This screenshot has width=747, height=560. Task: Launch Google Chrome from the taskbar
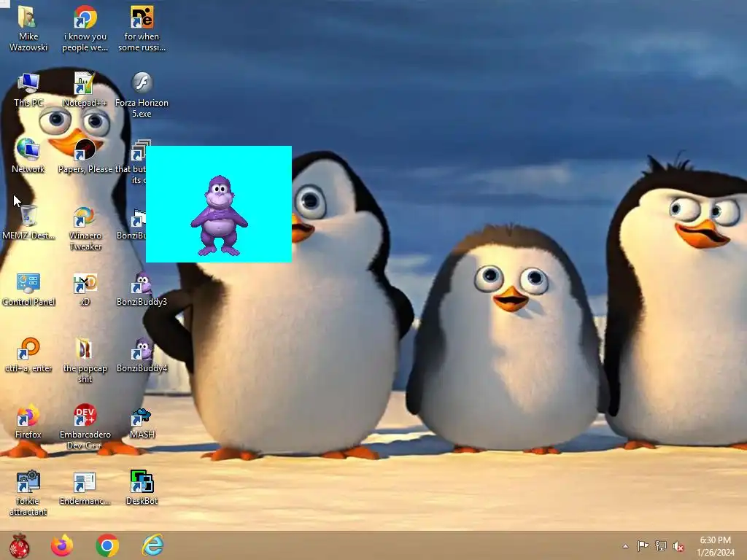(x=107, y=545)
